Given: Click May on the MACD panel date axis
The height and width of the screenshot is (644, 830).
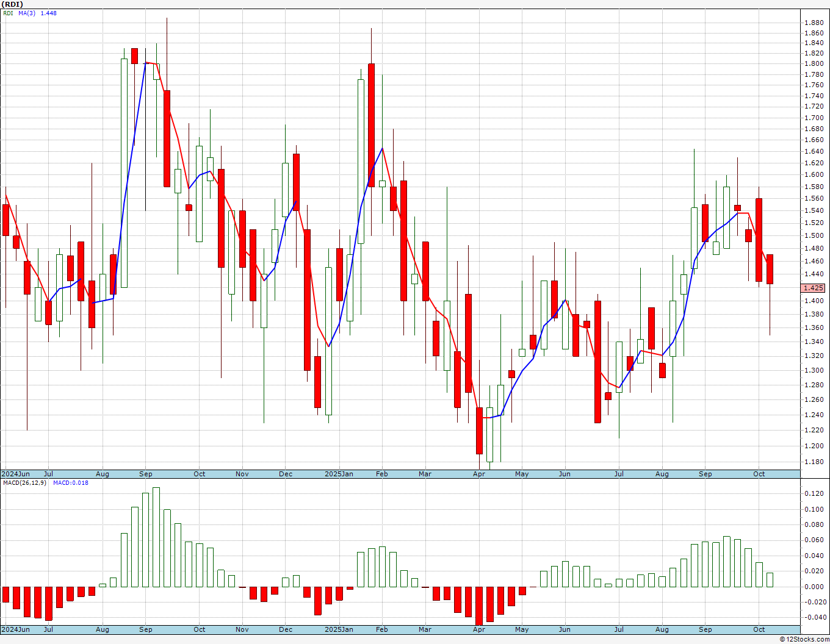Looking at the screenshot, I should pyautogui.click(x=522, y=629).
